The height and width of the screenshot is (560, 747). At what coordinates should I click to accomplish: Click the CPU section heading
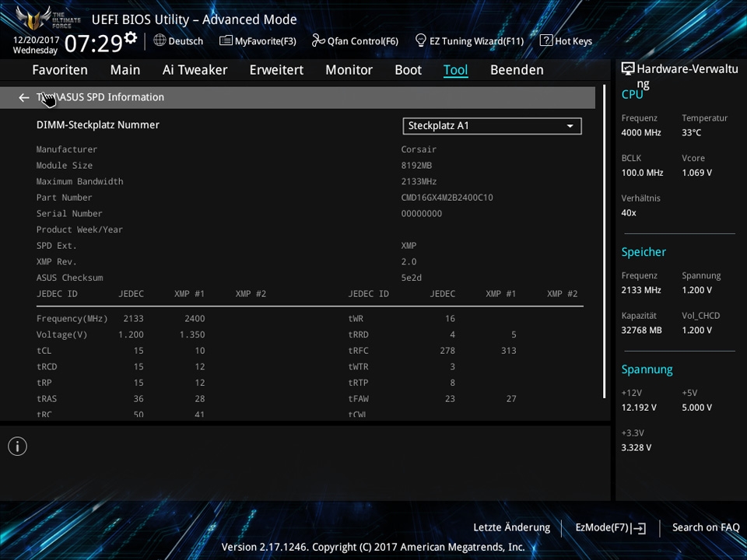point(632,95)
